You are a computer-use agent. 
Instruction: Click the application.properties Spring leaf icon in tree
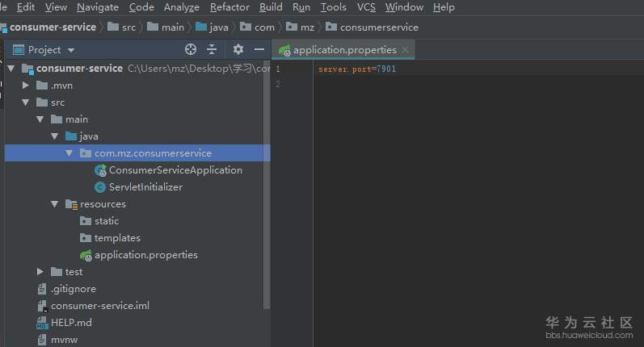(x=86, y=256)
